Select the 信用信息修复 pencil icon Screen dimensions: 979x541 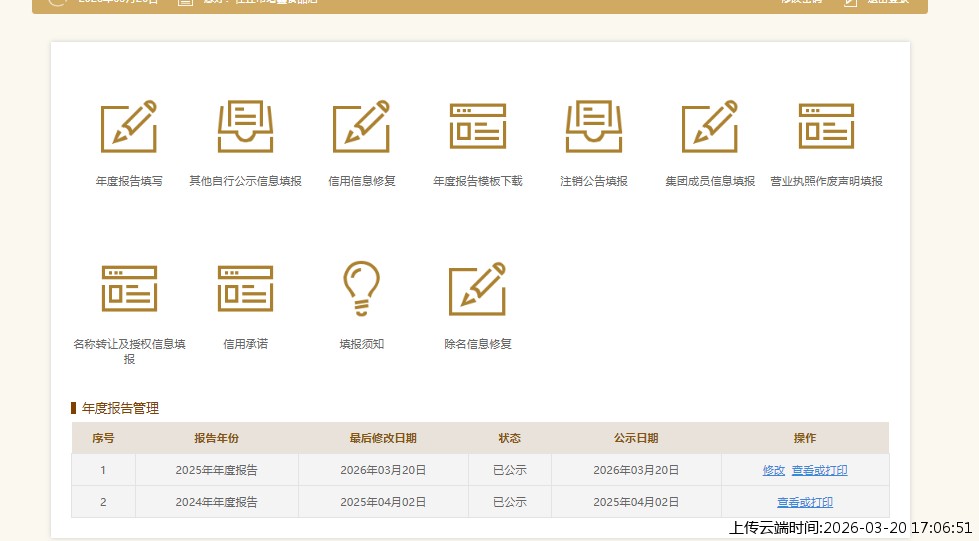click(x=362, y=126)
